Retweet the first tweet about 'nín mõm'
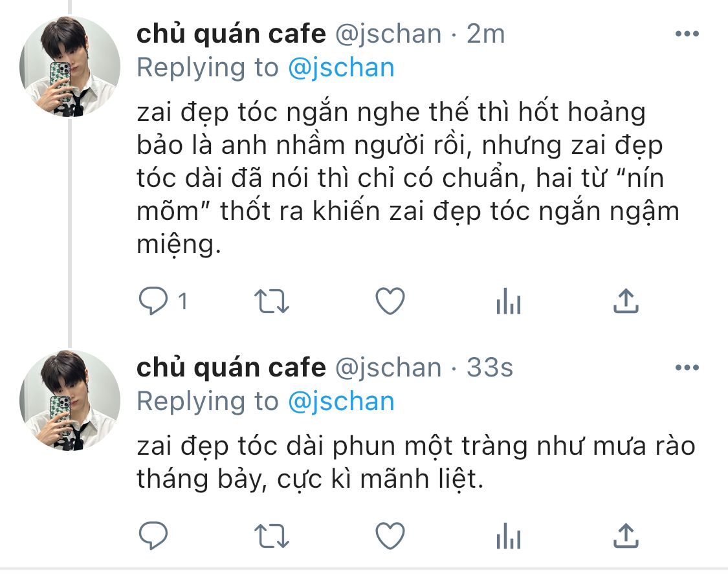728x579 pixels. [x=272, y=301]
